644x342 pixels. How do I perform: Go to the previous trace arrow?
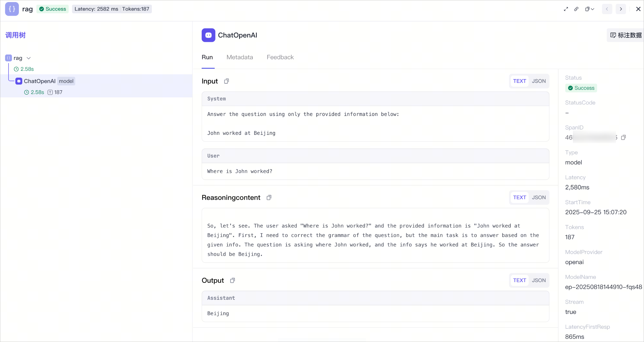[607, 9]
